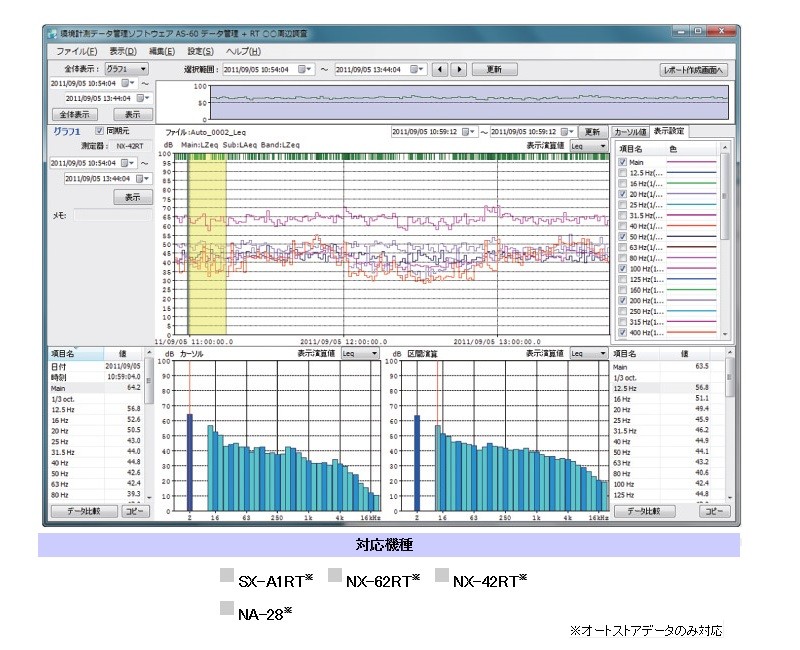Open Leq dropdown in 区間演算 spectrum panel
800x650 pixels.
(x=589, y=354)
